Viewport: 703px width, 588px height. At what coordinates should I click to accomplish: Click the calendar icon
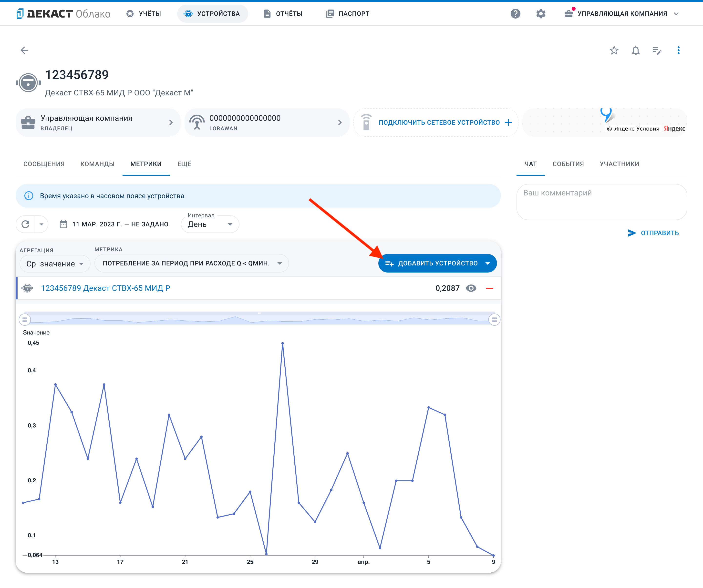point(63,224)
